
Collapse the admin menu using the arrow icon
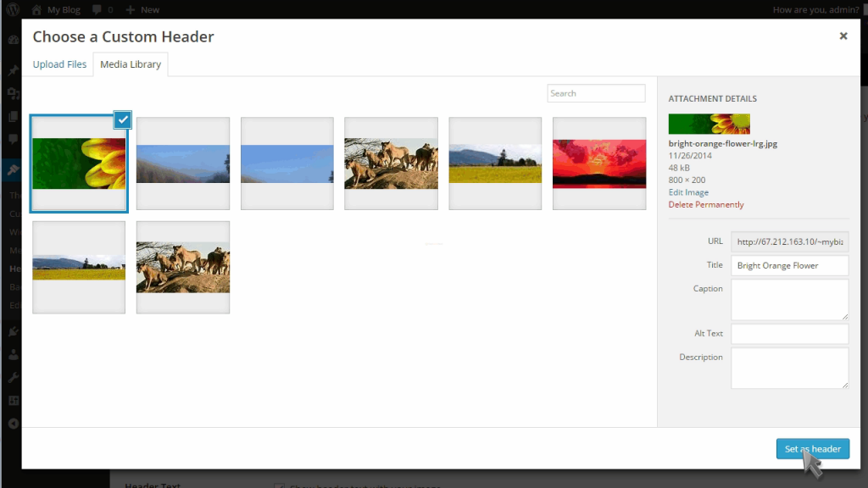12,423
